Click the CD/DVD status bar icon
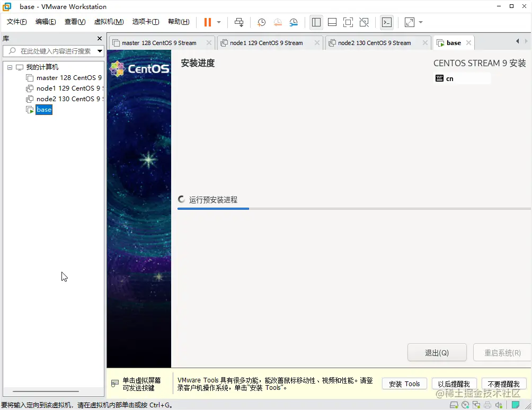Viewport: 532px width, 410px height. 465,405
